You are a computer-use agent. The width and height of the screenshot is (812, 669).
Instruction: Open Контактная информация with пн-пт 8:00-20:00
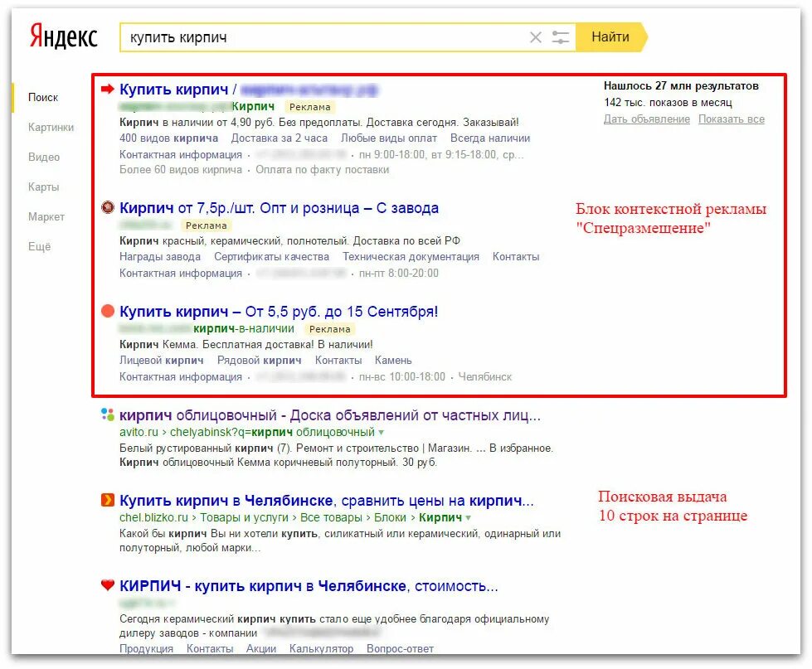tap(181, 274)
